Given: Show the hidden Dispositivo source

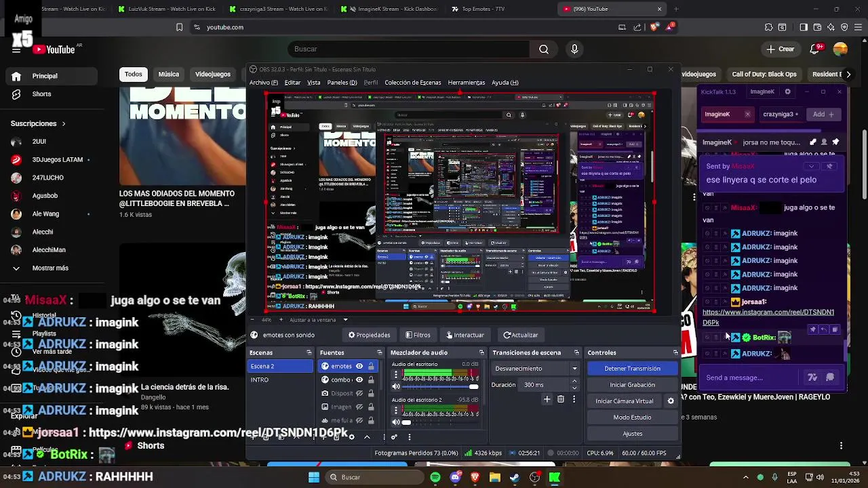Looking at the screenshot, I should coord(359,393).
